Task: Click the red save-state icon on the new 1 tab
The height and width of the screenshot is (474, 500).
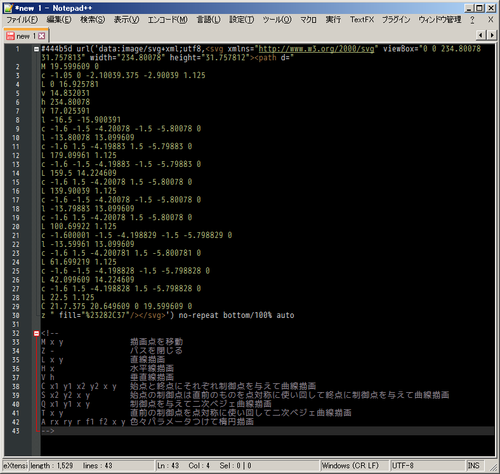Action: pyautogui.click(x=10, y=36)
